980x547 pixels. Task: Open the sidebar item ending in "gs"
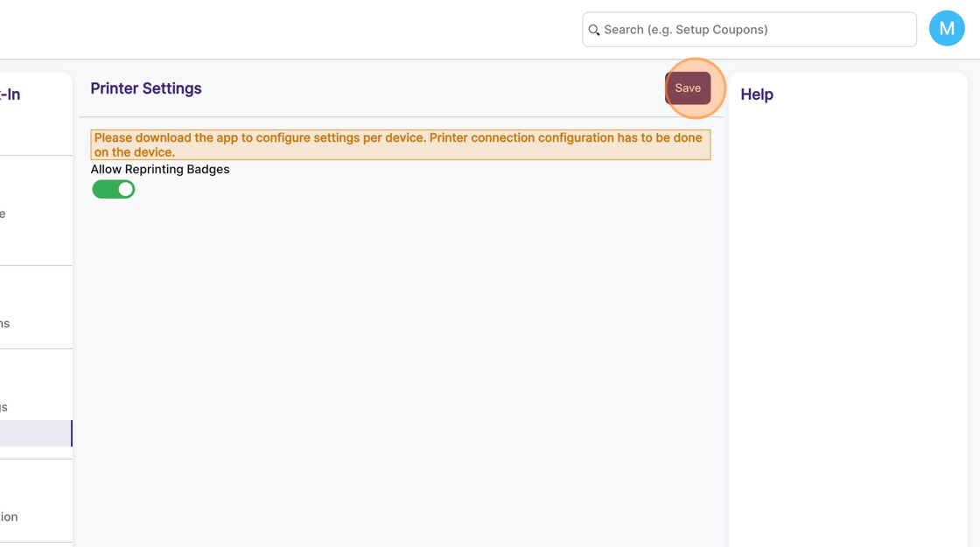click(x=4, y=407)
